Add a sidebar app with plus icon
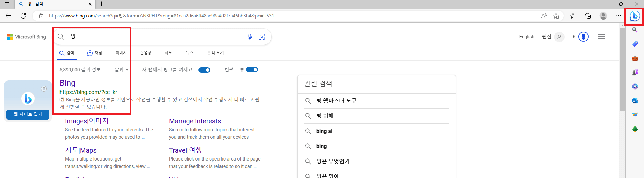Viewport: 644px width, 178px height. click(635, 144)
